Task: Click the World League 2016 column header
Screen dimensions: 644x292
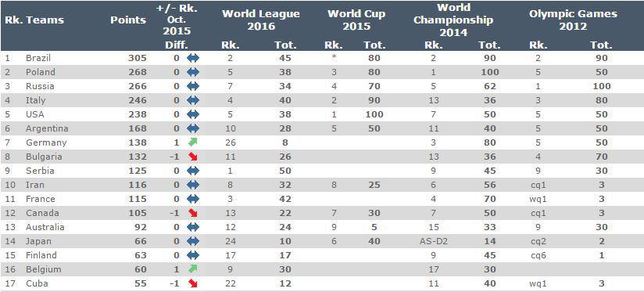Action: point(261,20)
